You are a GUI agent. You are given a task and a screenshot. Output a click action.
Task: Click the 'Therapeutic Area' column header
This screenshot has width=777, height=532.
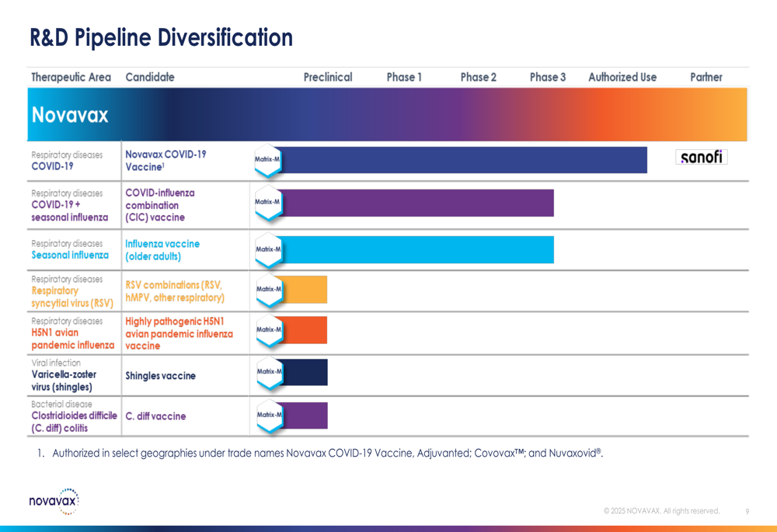[x=71, y=77]
